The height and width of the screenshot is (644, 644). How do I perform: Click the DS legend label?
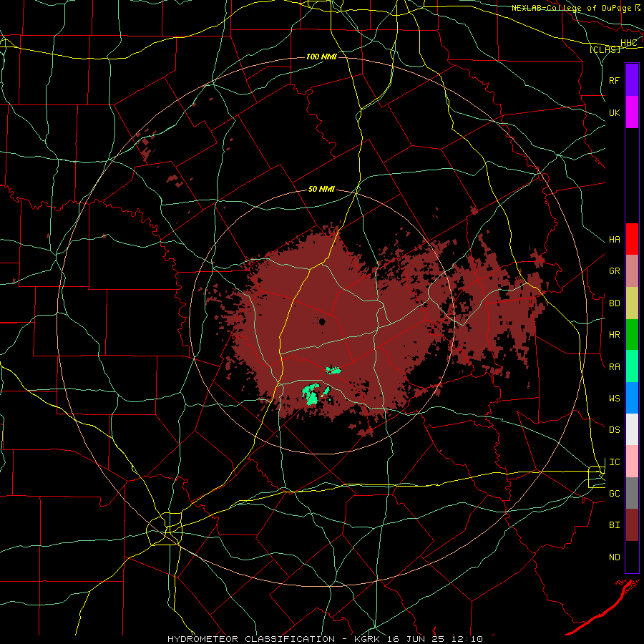tap(614, 430)
